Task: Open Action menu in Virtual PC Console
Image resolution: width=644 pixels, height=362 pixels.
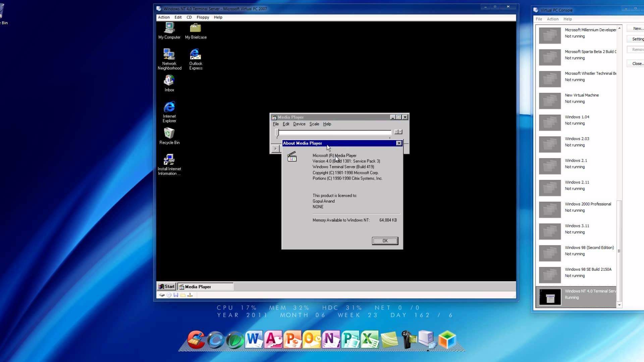Action: point(552,19)
